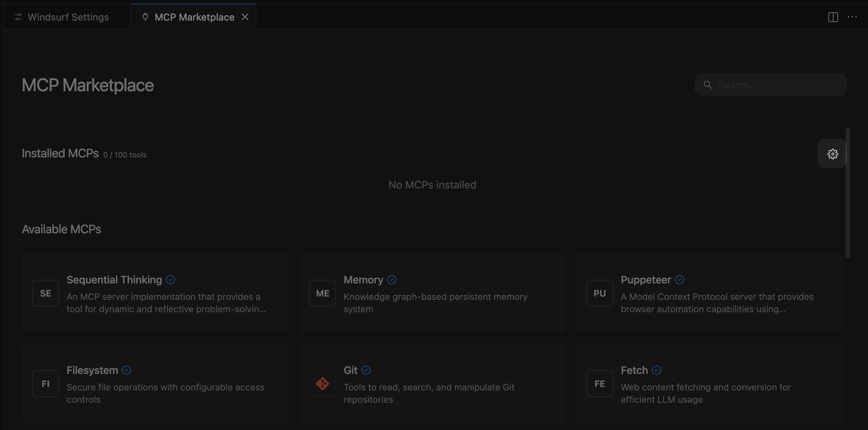
Task: Click the split editor layout icon
Action: tap(833, 17)
